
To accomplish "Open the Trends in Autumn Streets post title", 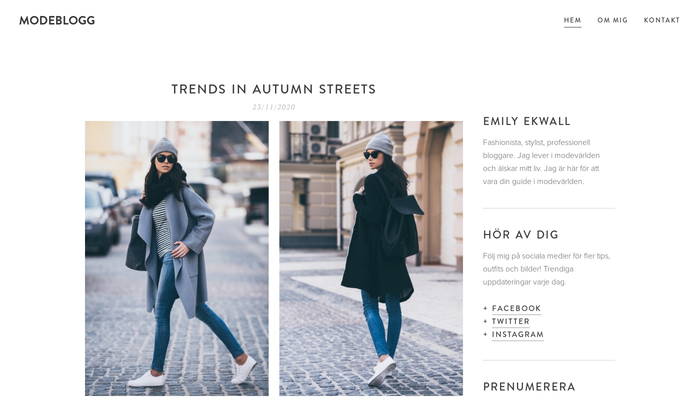I will coord(274,89).
